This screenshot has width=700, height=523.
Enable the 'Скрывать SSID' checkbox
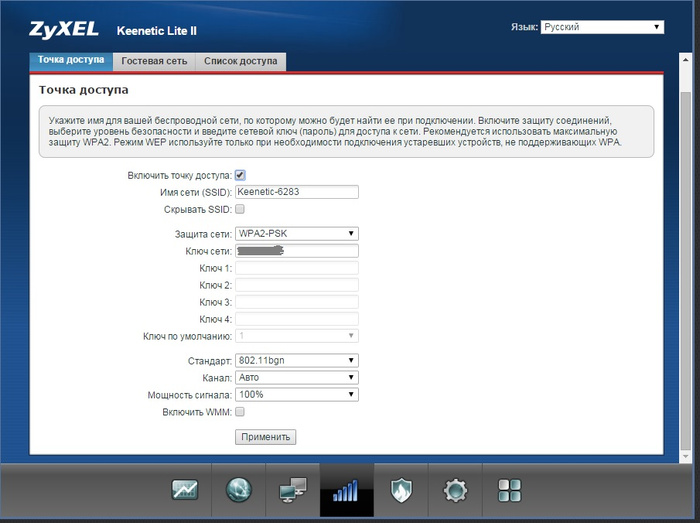tap(240, 209)
